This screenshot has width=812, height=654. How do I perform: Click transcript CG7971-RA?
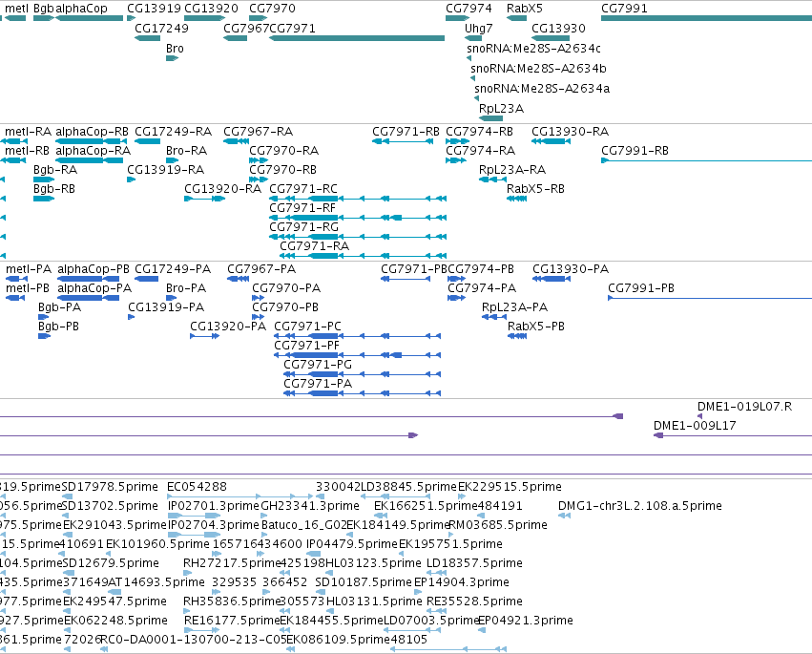[314, 246]
